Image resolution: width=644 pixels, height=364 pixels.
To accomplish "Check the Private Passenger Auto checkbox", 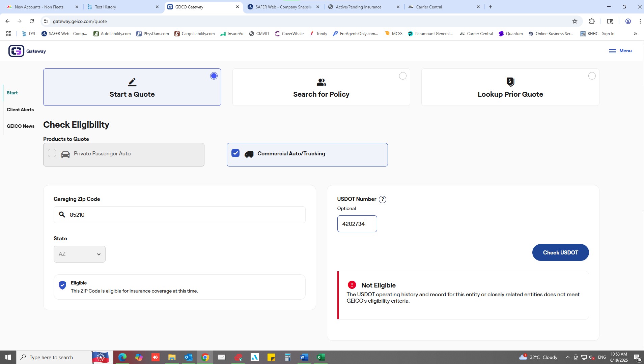I will [52, 153].
